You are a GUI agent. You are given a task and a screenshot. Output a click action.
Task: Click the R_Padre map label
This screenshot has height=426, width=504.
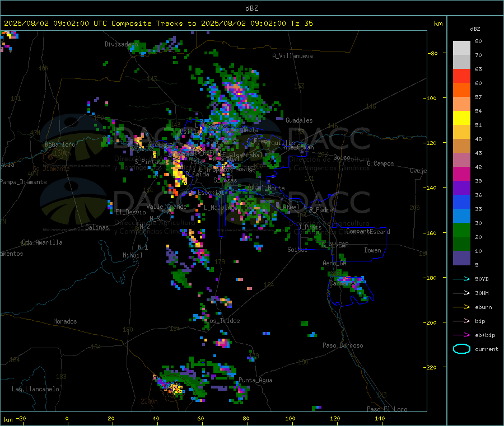(321, 210)
